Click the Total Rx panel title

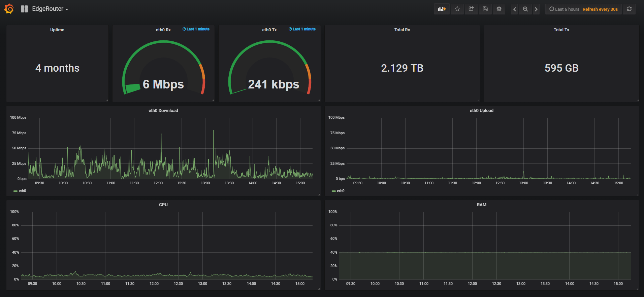[x=402, y=30]
